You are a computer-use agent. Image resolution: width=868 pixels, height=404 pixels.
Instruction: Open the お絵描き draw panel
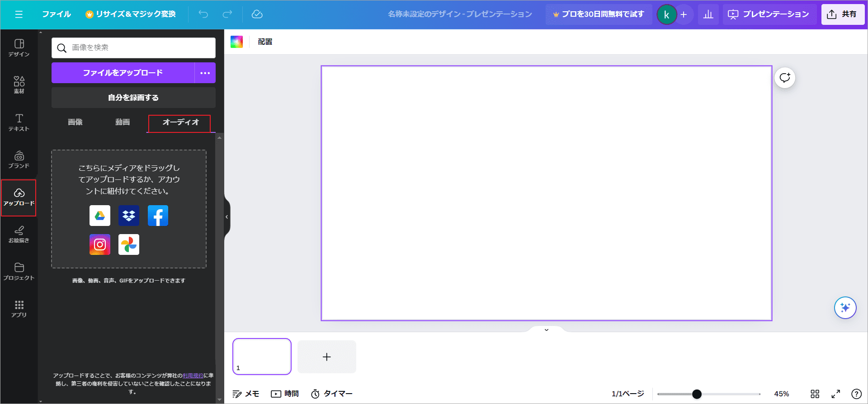point(19,235)
